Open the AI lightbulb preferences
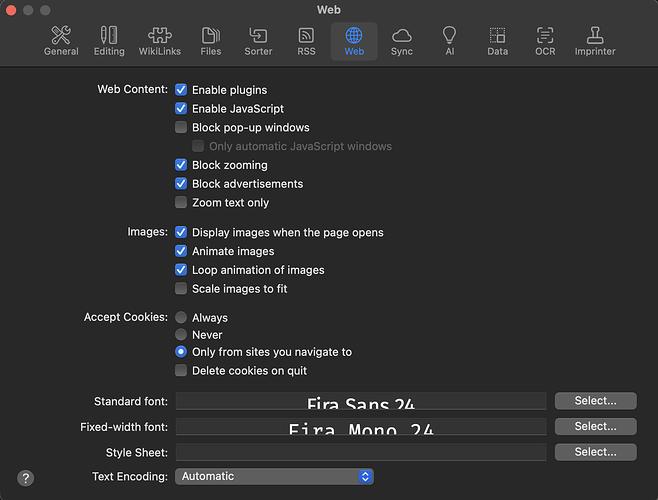The image size is (658, 500). (450, 41)
